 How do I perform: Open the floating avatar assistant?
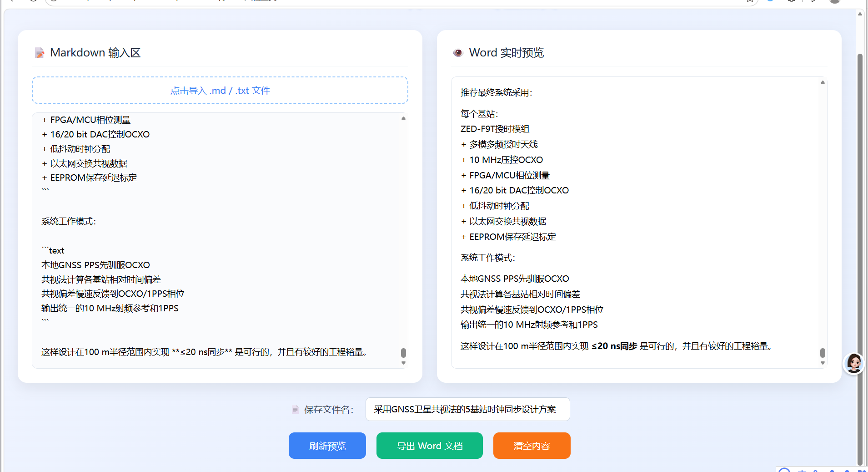tap(853, 363)
